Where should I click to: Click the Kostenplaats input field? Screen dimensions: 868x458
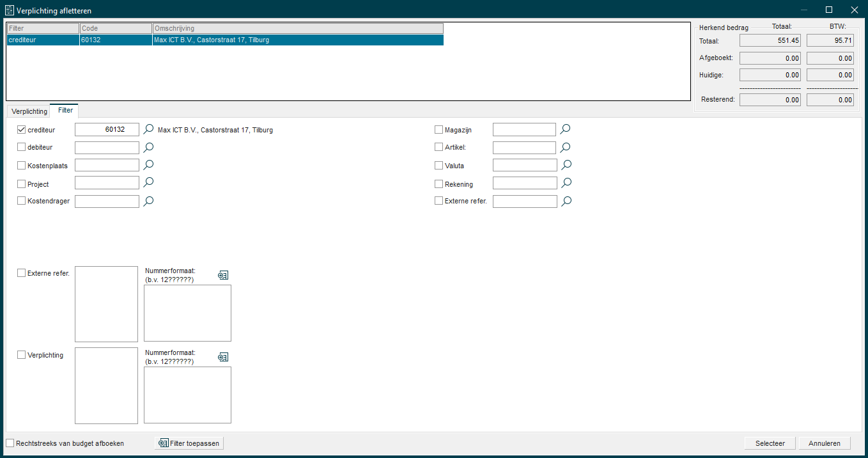pos(107,165)
